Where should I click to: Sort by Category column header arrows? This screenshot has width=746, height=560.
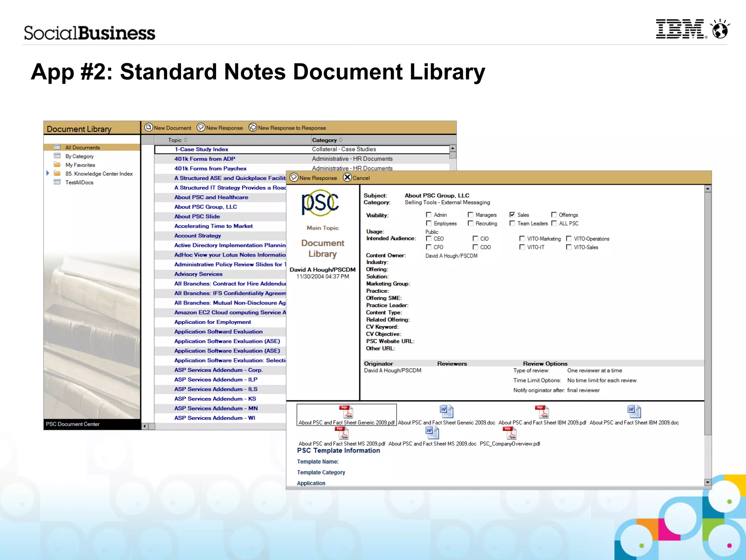(x=341, y=140)
